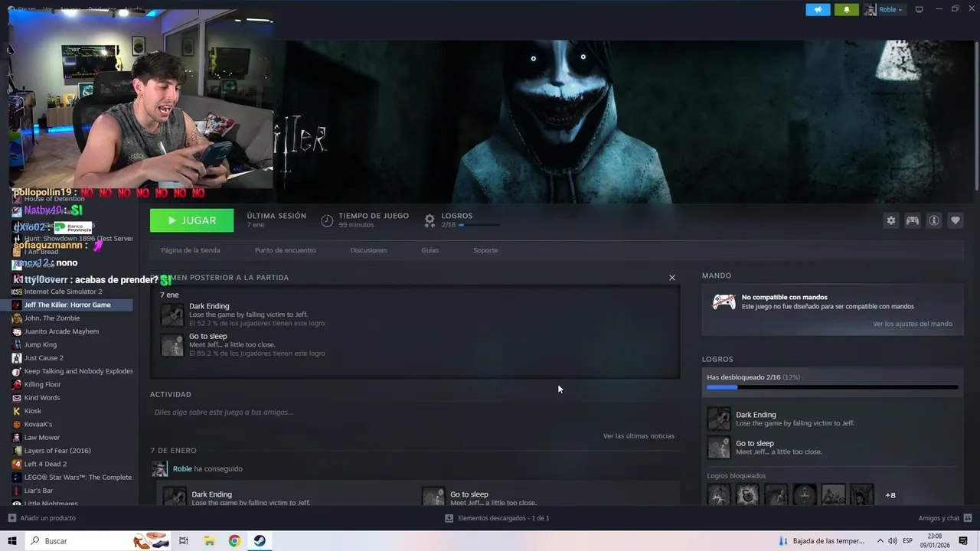Click the no-controller-support gamepad icon
980x551 pixels.
(724, 302)
